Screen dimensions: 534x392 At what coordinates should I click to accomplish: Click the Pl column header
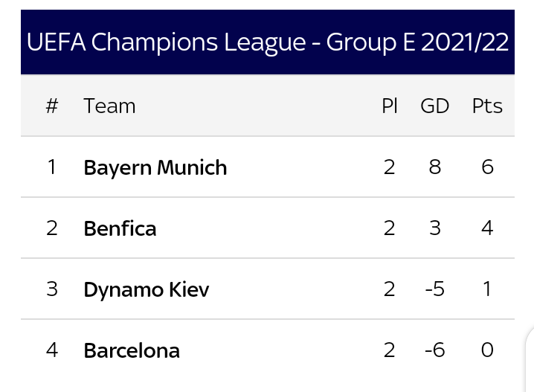[x=390, y=106]
